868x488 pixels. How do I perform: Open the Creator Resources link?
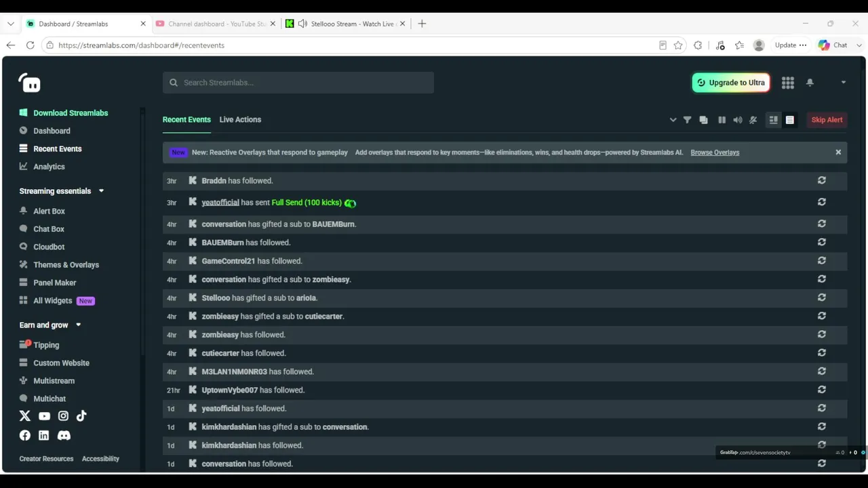click(x=46, y=459)
